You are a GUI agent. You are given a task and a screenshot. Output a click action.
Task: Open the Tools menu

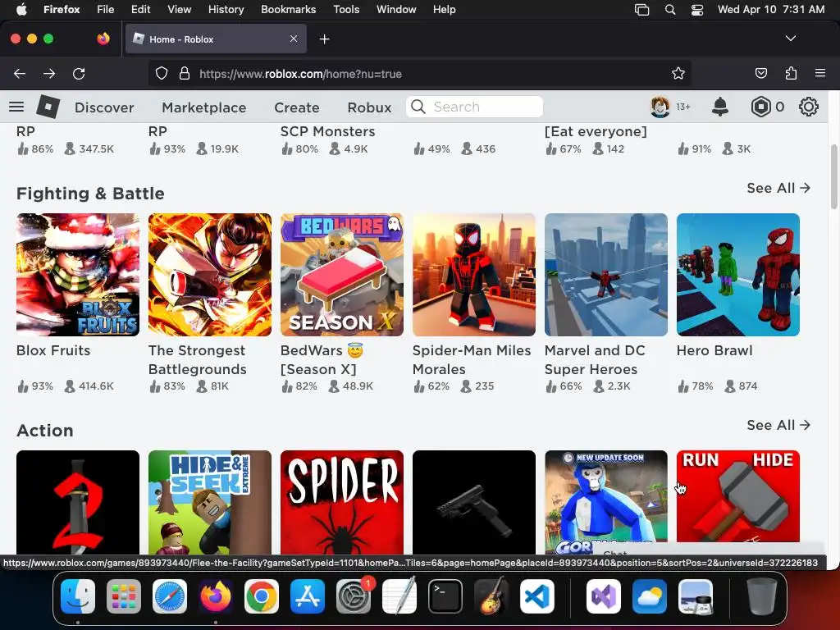(346, 10)
